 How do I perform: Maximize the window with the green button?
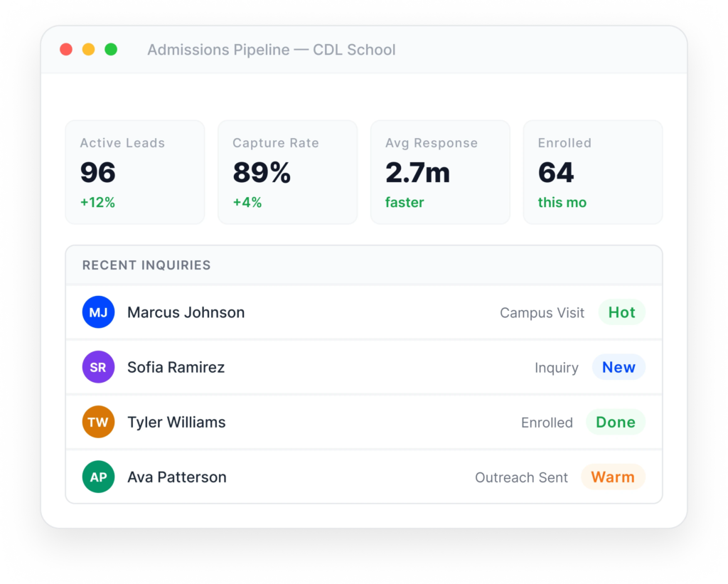point(110,49)
